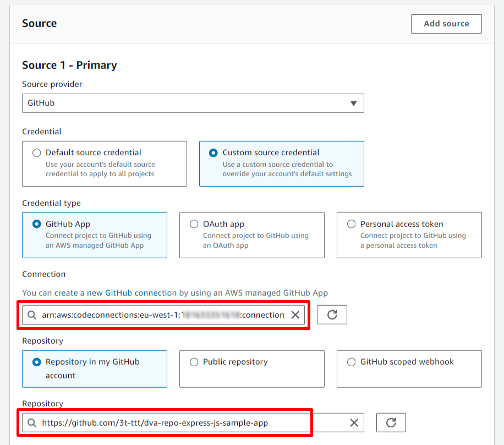
Task: Select the Public repository option
Action: click(x=251, y=369)
